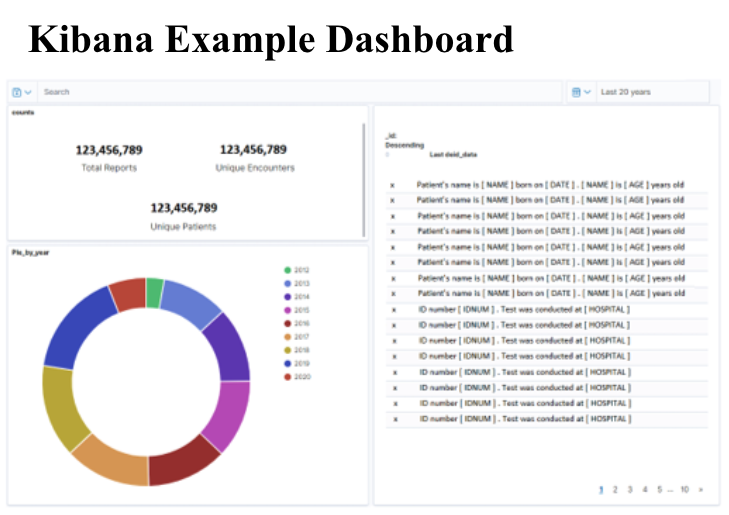Screen dimensions: 729x515
Task: Click the 'counts' panel title
Action: click(x=23, y=112)
